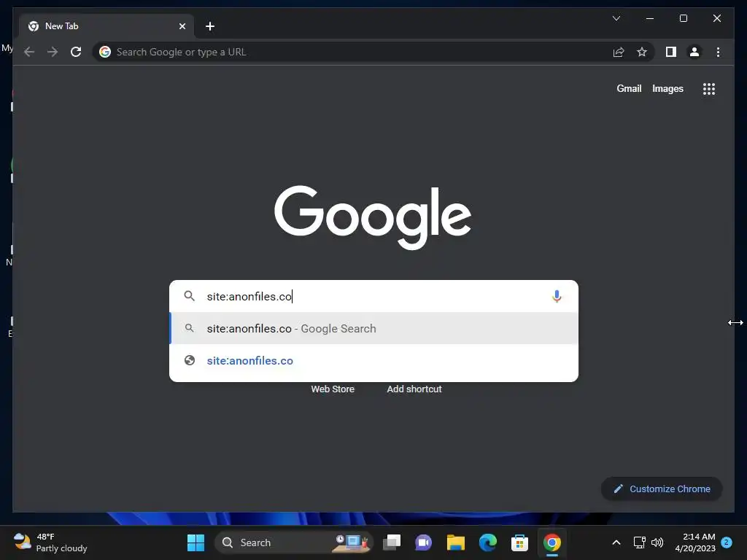Open Customize Chrome
The image size is (747, 560).
point(662,489)
